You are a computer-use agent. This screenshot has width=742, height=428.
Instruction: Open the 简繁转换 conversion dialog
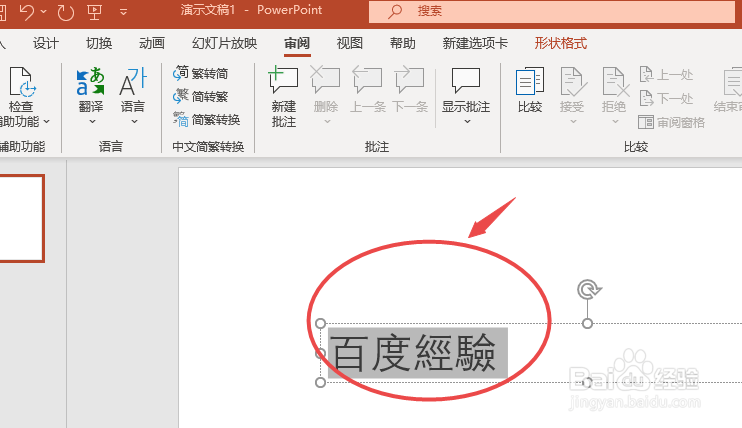(x=207, y=120)
